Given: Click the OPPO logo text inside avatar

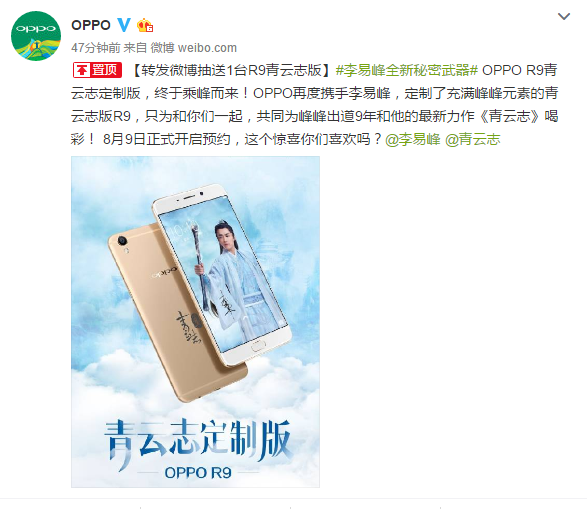Looking at the screenshot, I should pyautogui.click(x=36, y=29).
